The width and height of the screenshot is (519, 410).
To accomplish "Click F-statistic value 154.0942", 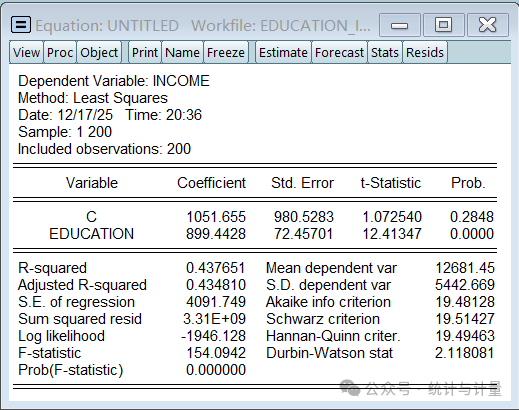I will click(x=216, y=353).
